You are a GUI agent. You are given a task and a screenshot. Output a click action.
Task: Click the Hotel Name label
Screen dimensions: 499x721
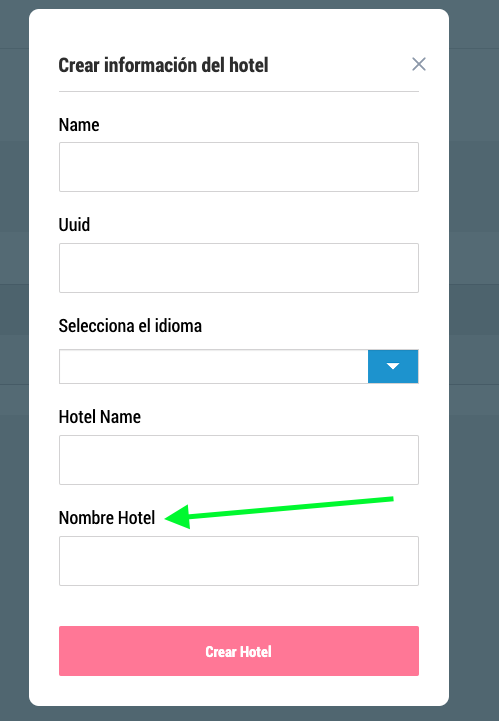pos(100,417)
